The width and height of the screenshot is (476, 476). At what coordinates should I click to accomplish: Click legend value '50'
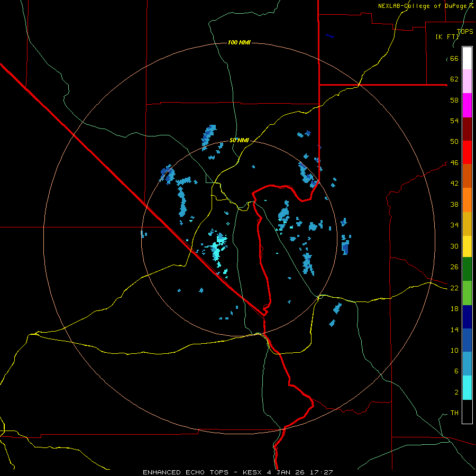point(454,142)
